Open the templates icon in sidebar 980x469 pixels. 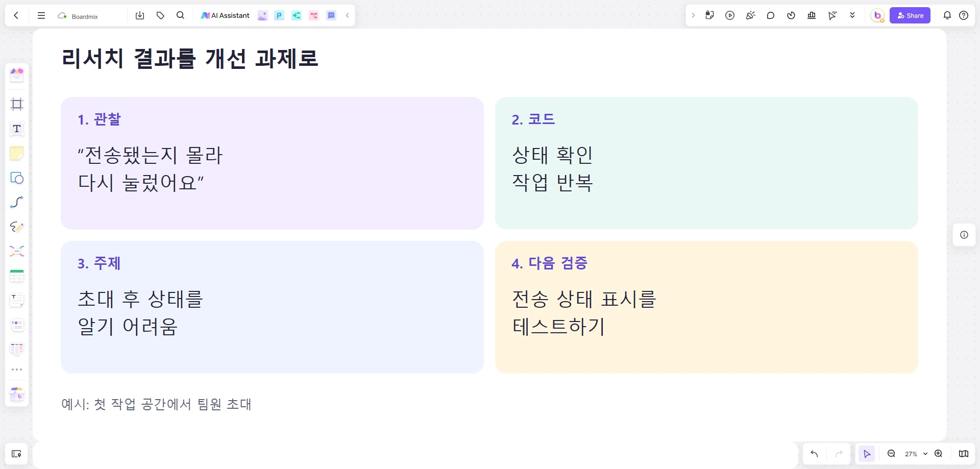click(x=17, y=75)
